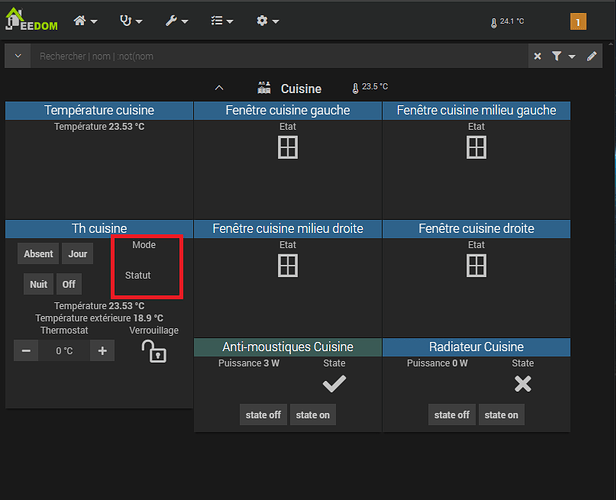Viewport: 616px width, 500px height.
Task: Open the Home menu icon
Action: [85, 20]
